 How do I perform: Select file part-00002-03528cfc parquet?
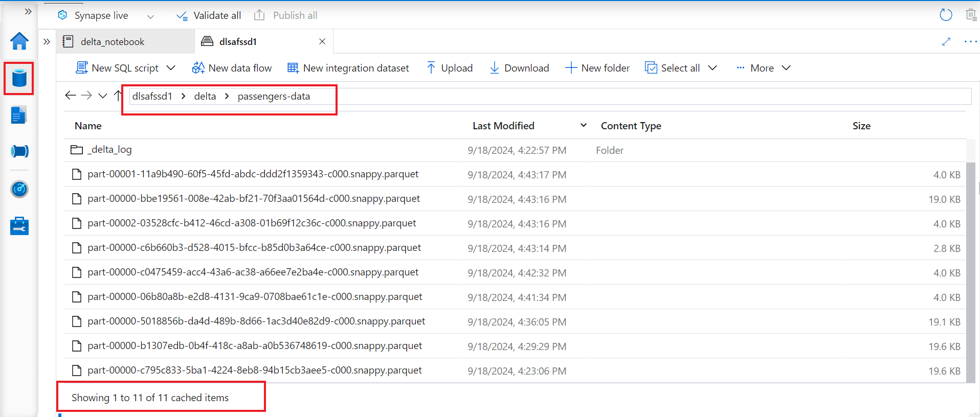tap(252, 223)
